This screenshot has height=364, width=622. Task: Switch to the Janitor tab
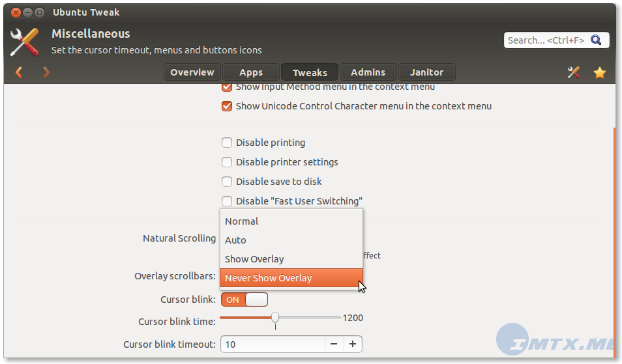tap(426, 72)
